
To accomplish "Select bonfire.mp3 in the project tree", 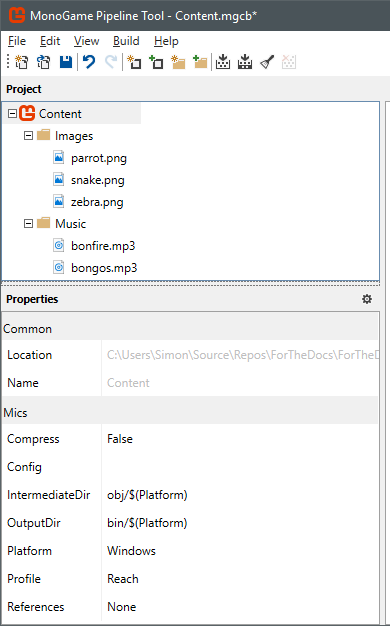I will pyautogui.click(x=103, y=246).
